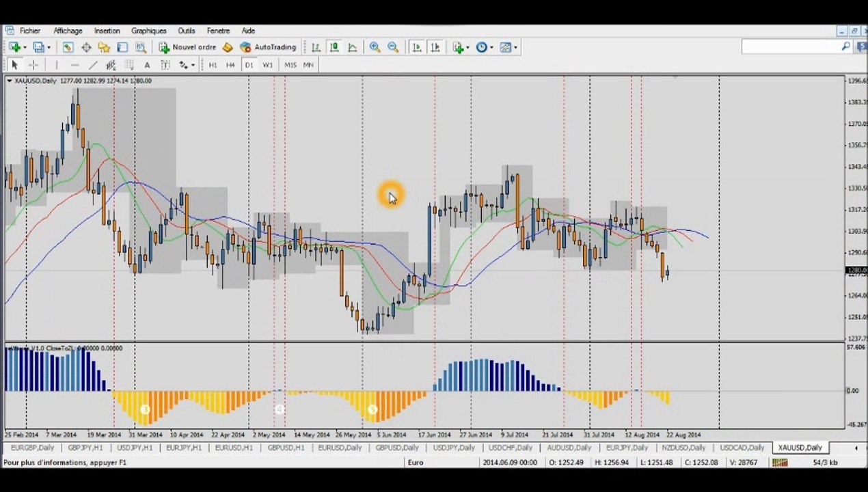868x492 pixels.
Task: Switch to USDCHF,Daily chart tab
Action: click(x=511, y=448)
